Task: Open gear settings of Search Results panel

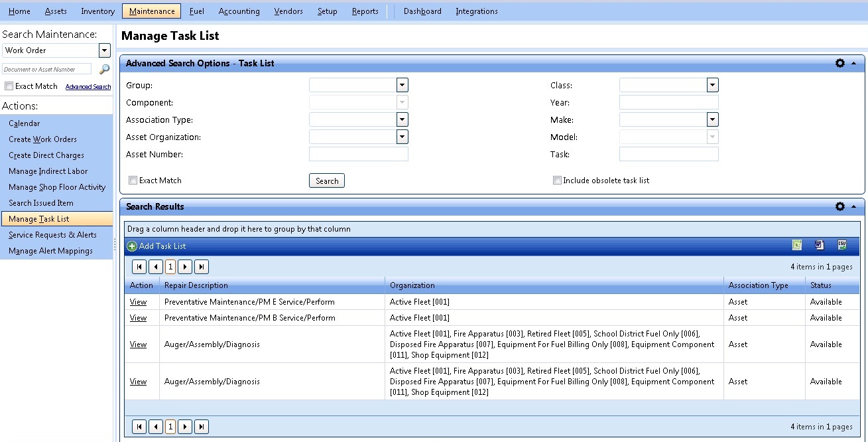Action: click(840, 206)
